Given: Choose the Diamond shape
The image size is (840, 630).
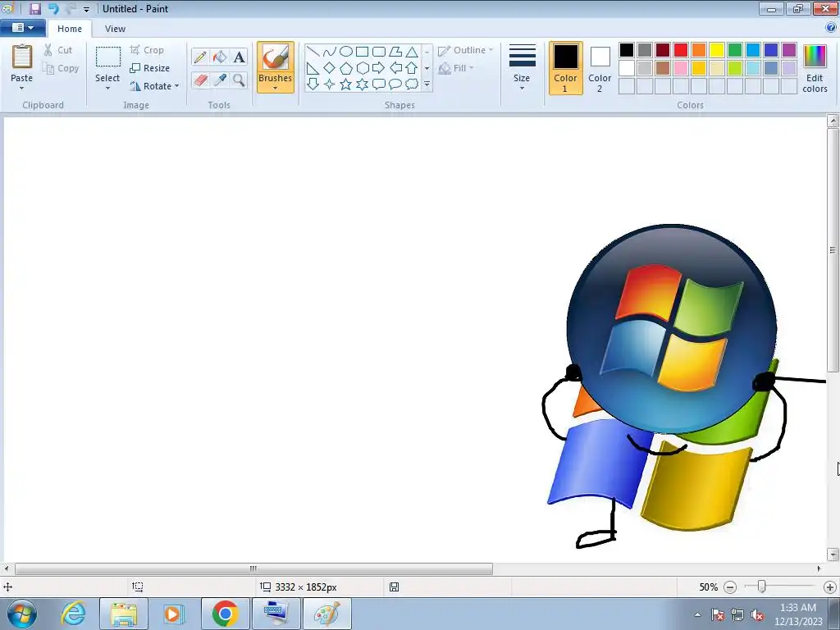Looking at the screenshot, I should (x=330, y=68).
